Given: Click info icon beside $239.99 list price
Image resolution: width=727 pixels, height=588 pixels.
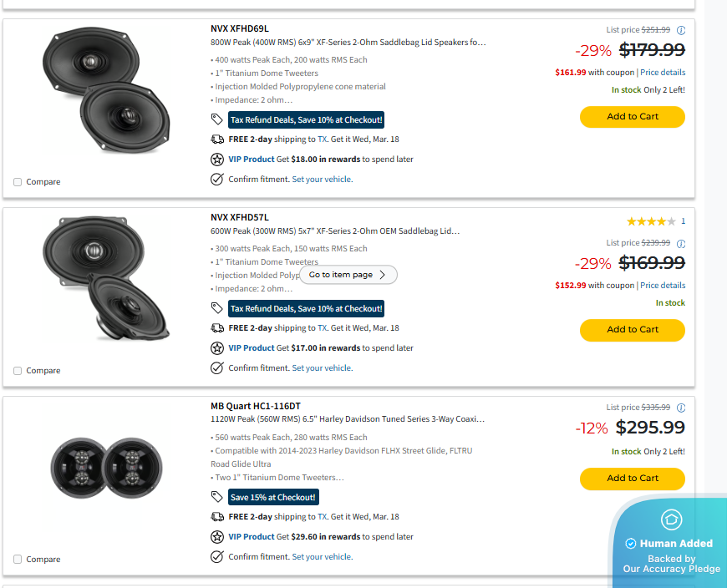Looking at the screenshot, I should point(681,244).
